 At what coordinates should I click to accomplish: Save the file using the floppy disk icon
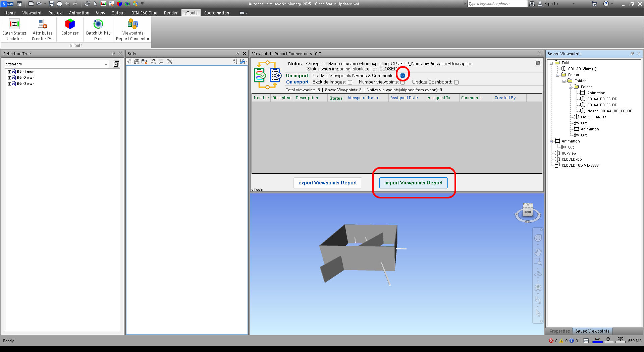point(51,4)
